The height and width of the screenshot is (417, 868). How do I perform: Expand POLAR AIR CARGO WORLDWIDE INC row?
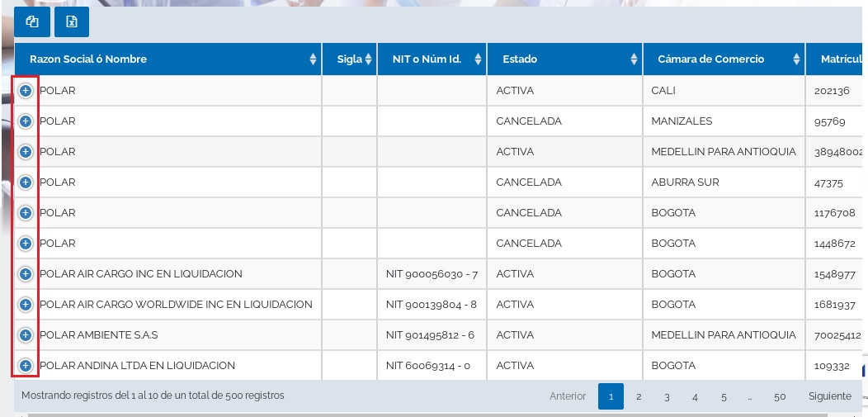click(25, 305)
